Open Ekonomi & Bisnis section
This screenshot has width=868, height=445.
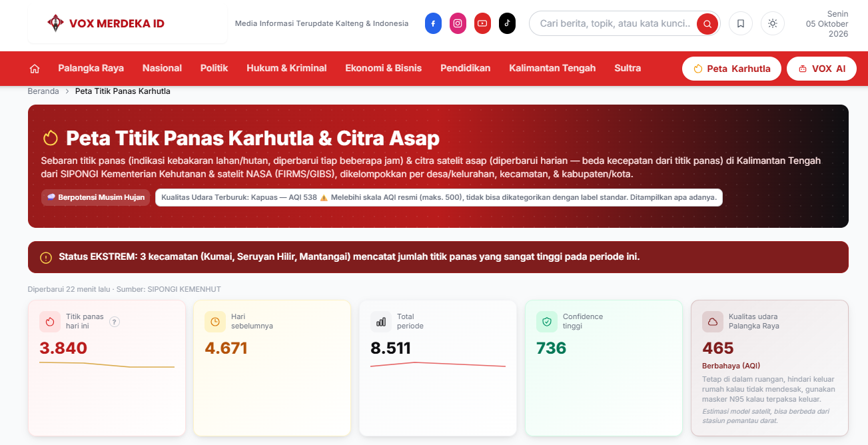384,68
